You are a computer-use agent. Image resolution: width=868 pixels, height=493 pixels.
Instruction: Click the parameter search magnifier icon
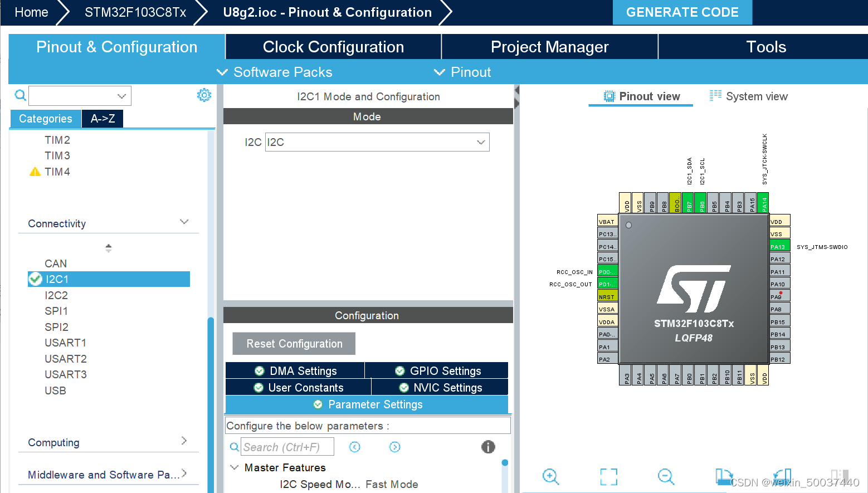click(x=235, y=447)
